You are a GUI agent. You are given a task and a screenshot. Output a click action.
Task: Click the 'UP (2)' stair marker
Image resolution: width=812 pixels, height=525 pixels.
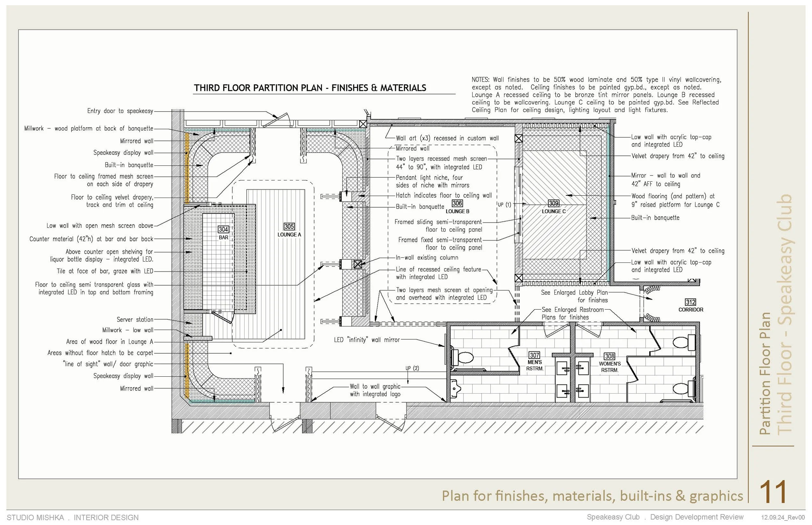coord(412,368)
